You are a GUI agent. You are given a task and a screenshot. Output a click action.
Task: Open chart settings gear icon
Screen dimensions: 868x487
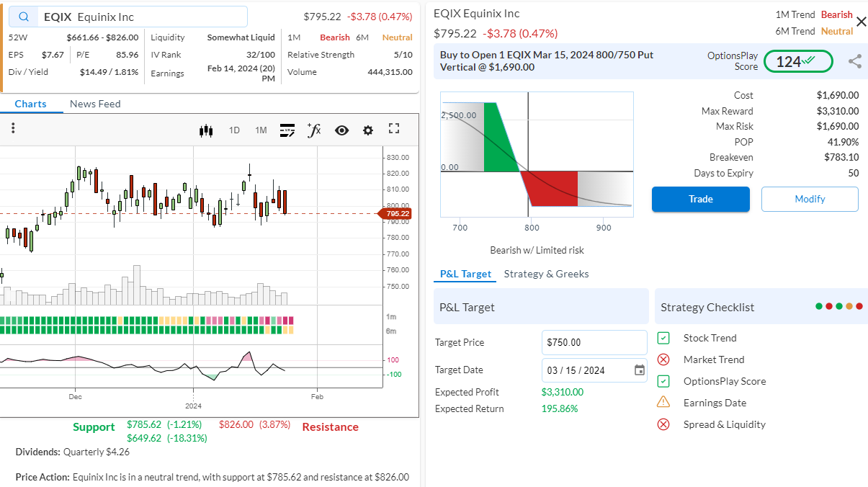pyautogui.click(x=368, y=130)
